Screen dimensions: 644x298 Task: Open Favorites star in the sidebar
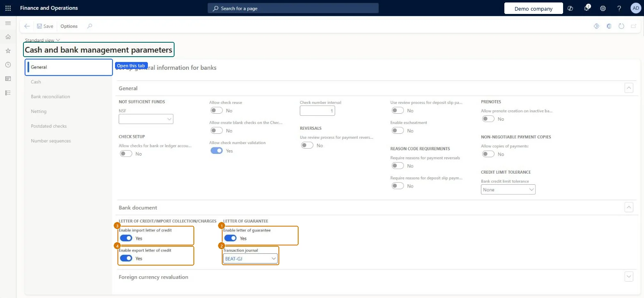click(x=8, y=51)
